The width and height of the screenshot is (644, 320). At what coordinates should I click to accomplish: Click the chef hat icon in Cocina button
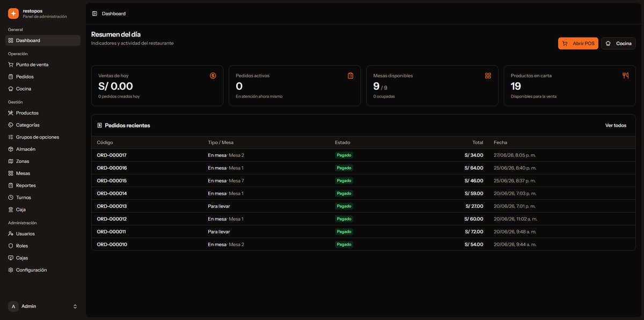pyautogui.click(x=608, y=43)
